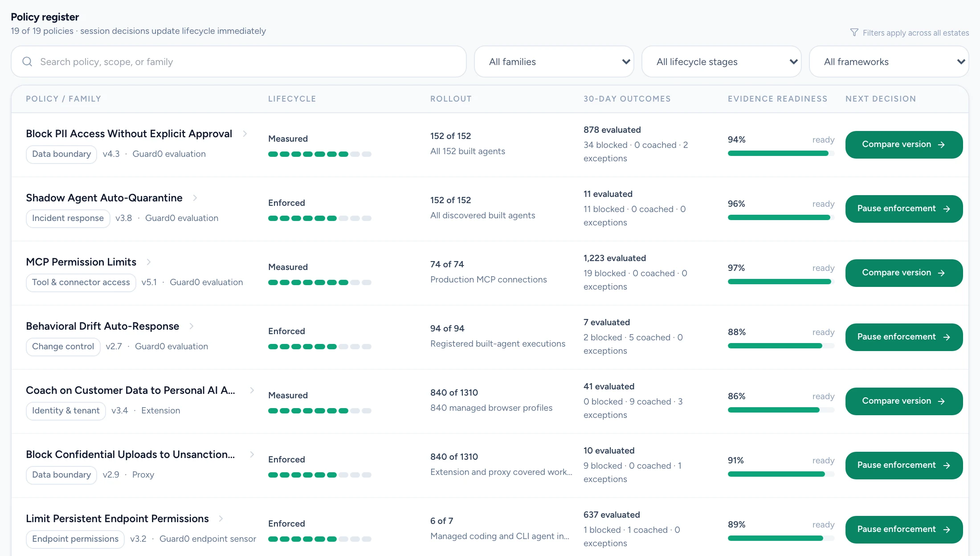Screen dimensions: 980x556
Task: Open the All families dropdown
Action: click(x=554, y=61)
